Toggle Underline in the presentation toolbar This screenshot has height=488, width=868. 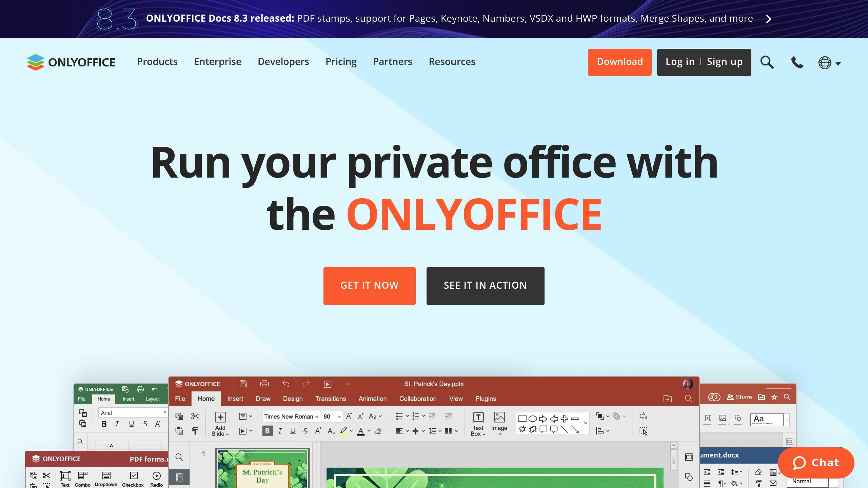(293, 431)
